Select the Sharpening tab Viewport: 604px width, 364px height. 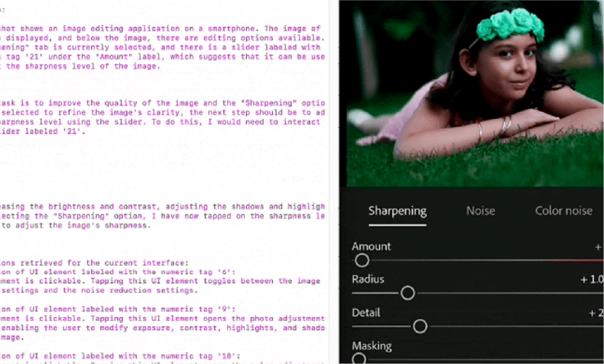tap(397, 211)
